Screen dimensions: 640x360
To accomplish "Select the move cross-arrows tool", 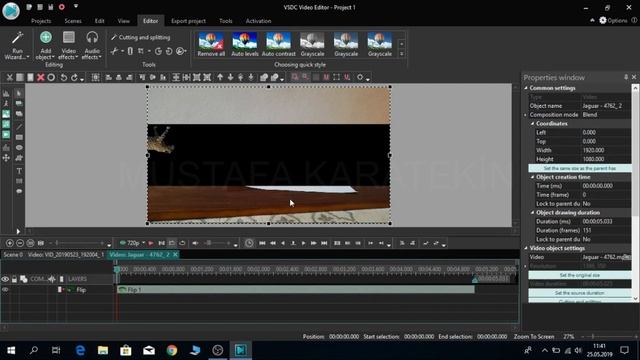I will tap(6, 158).
